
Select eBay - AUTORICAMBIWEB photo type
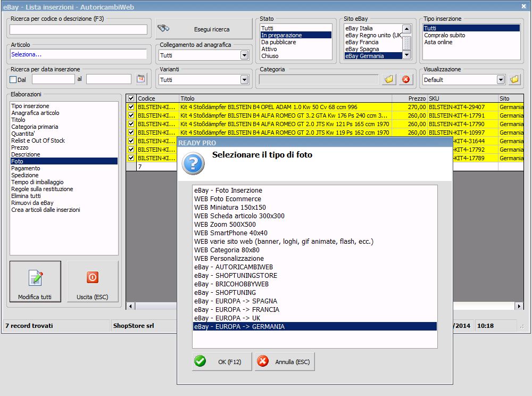pos(315,267)
